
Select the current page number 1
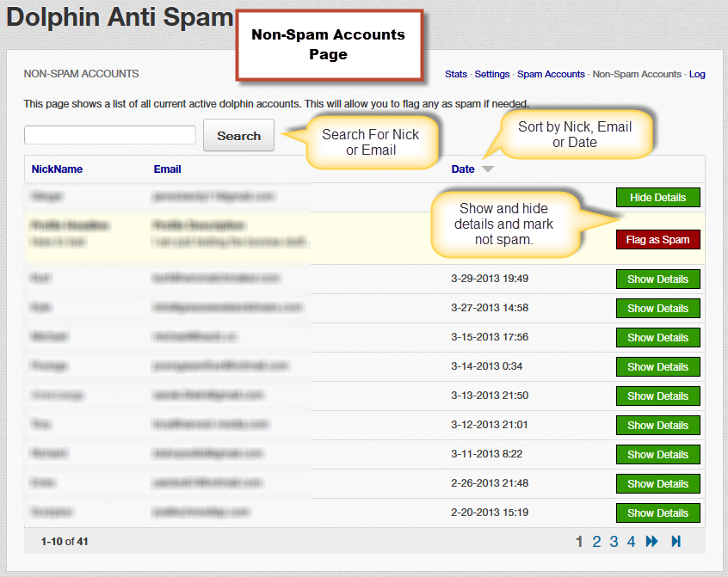click(579, 541)
